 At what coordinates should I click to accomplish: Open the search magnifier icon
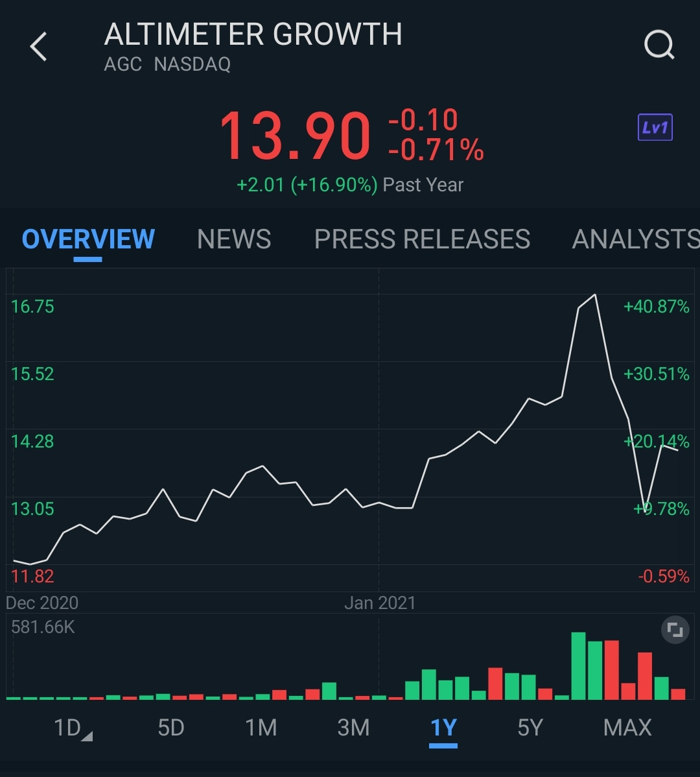point(659,45)
